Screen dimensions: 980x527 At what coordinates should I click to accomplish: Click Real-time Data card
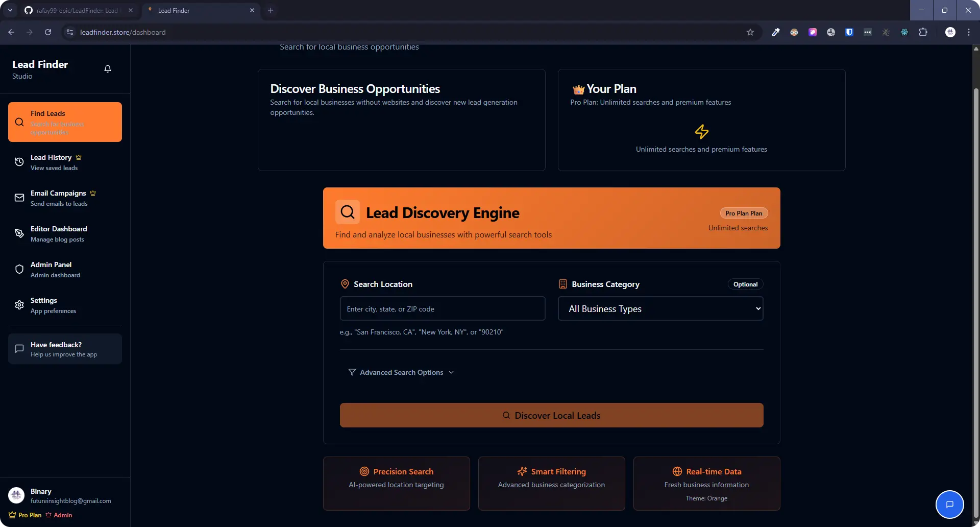(x=707, y=484)
